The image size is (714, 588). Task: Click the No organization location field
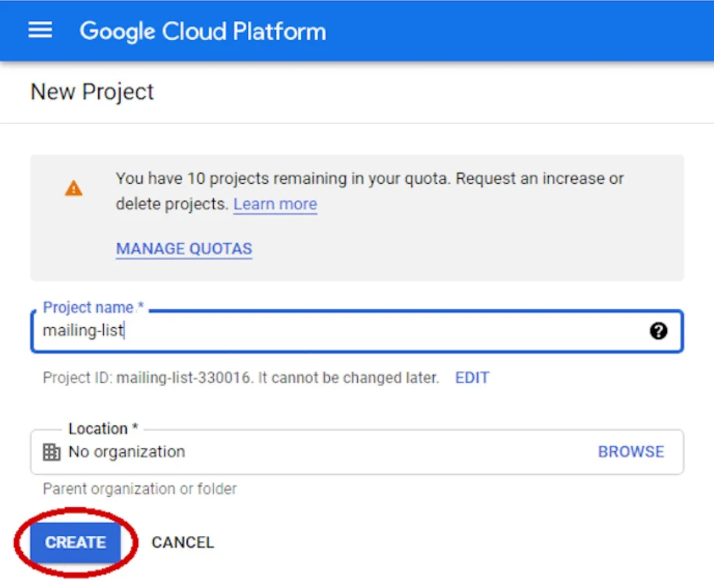[x=357, y=452]
